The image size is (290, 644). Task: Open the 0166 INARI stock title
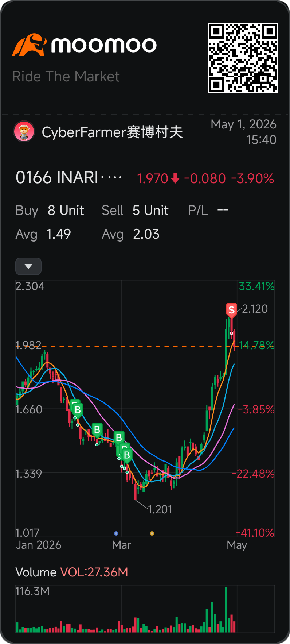[x=69, y=178]
